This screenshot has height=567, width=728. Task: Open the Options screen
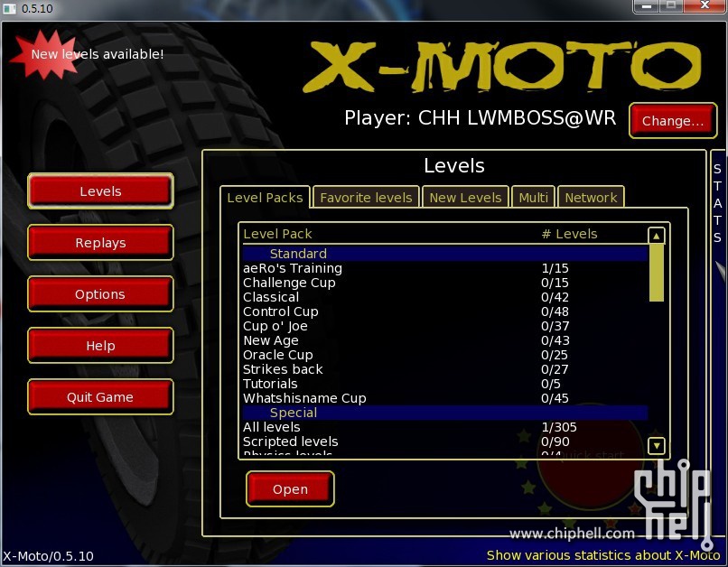coord(100,294)
